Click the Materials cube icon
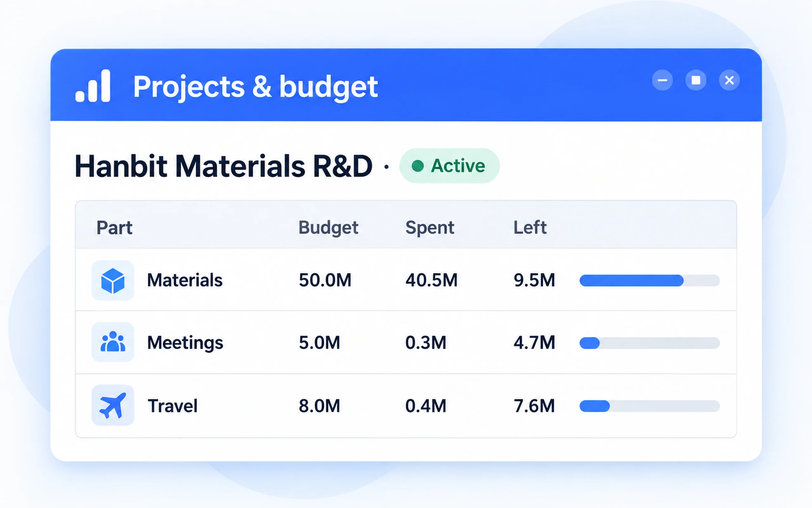 (x=113, y=280)
